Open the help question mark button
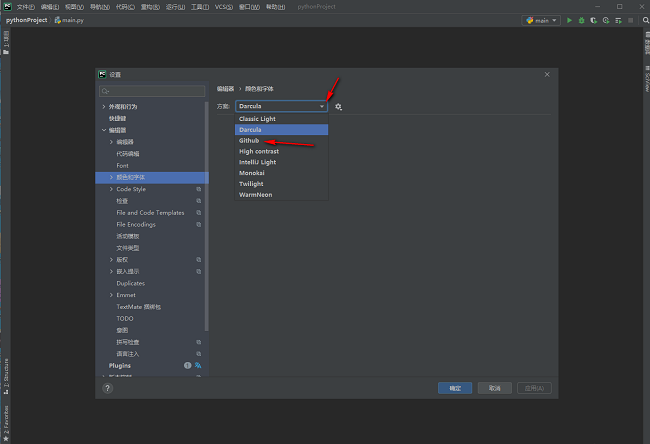This screenshot has width=650, height=444. [x=107, y=388]
